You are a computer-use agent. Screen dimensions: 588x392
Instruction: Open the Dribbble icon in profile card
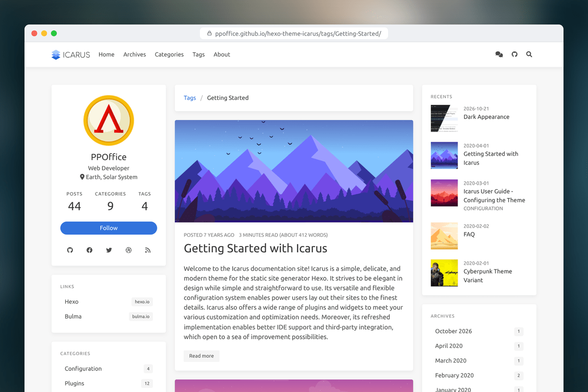(x=128, y=250)
